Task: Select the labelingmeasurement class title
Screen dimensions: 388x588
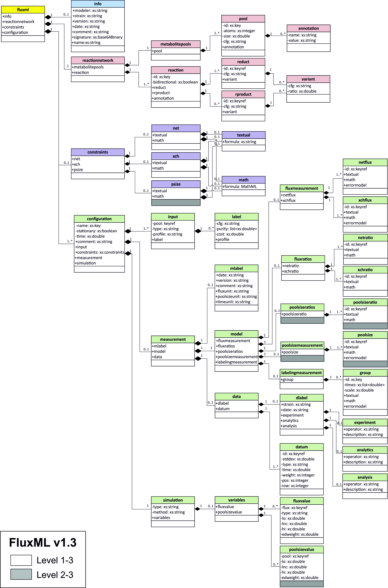Action: point(302,373)
